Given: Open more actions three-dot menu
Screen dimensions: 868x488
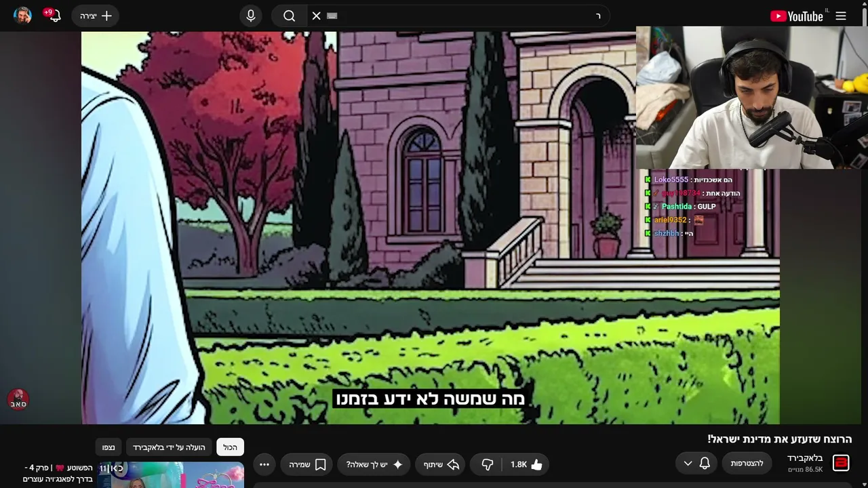Looking at the screenshot, I should 264,464.
